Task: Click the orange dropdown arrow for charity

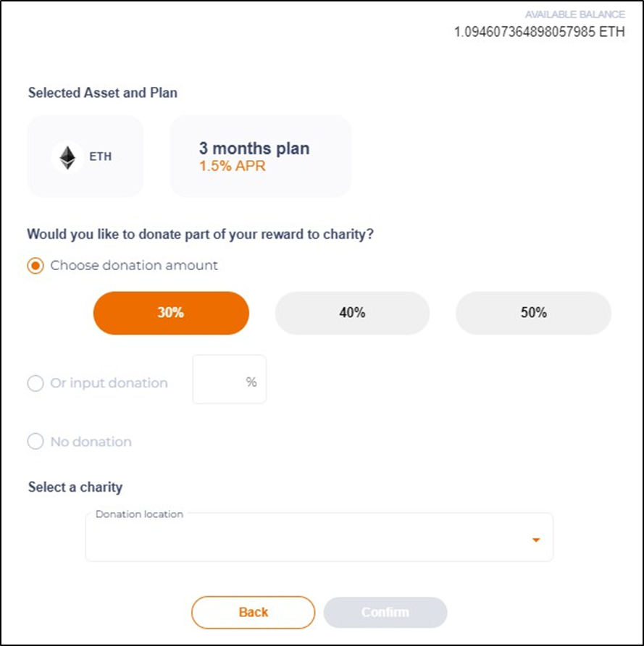Action: point(536,540)
